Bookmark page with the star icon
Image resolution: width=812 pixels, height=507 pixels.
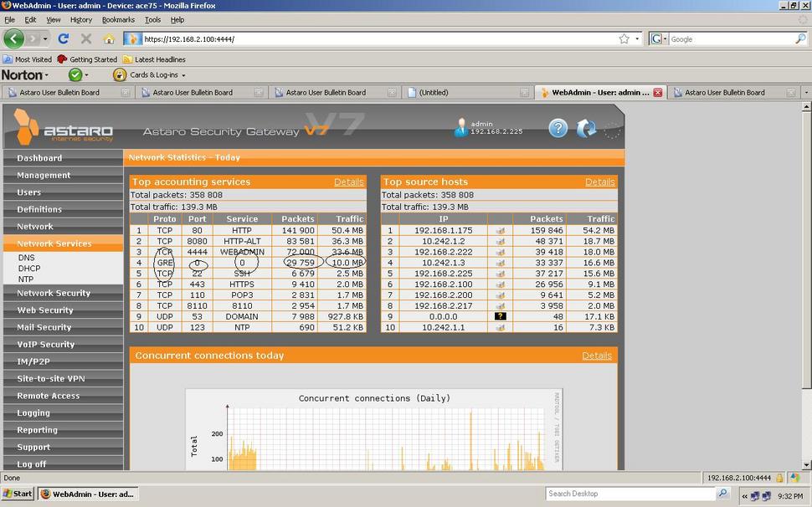pyautogui.click(x=624, y=38)
